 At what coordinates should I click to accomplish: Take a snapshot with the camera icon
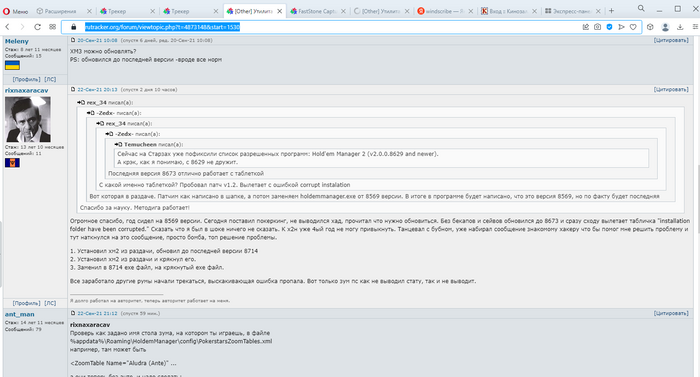(597, 27)
